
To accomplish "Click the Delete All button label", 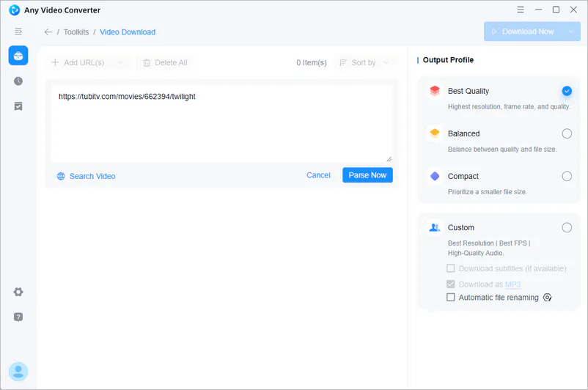I will click(x=171, y=62).
